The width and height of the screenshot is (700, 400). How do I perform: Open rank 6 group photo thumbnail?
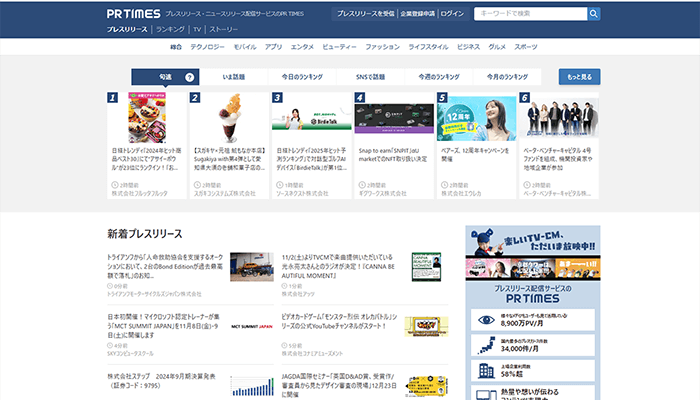(x=559, y=118)
